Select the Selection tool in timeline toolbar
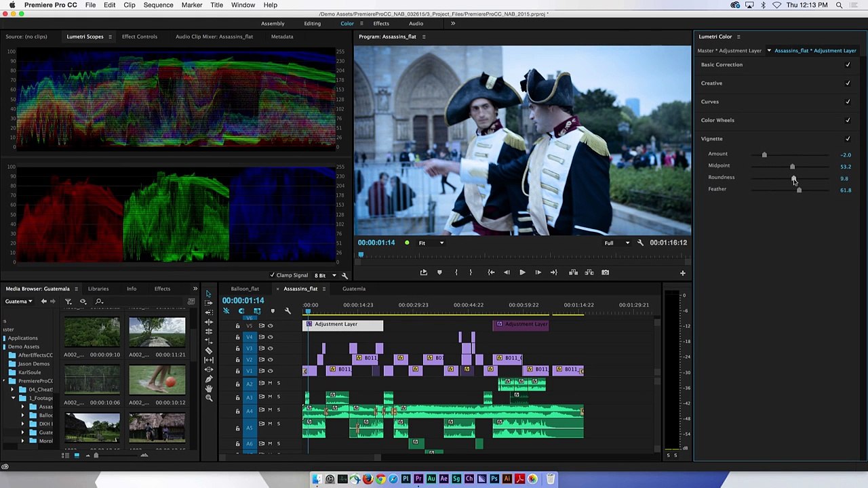Image resolution: width=868 pixels, height=488 pixels. tap(209, 293)
